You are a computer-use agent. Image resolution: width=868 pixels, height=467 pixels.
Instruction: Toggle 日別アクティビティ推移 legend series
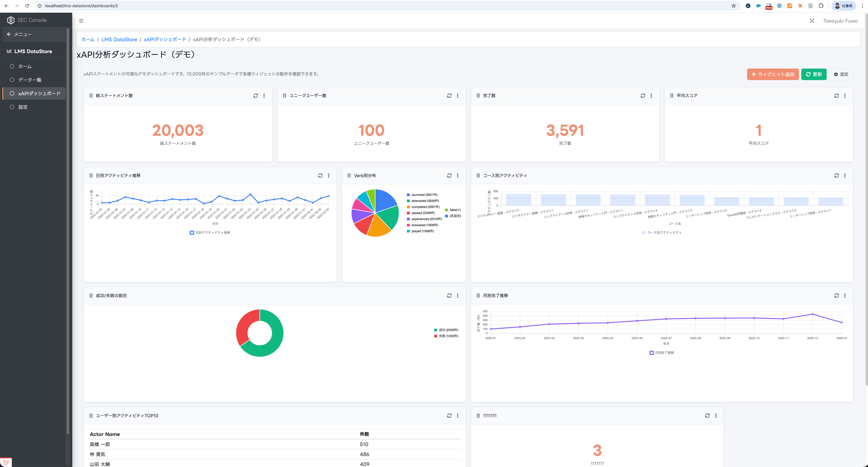[210, 233]
